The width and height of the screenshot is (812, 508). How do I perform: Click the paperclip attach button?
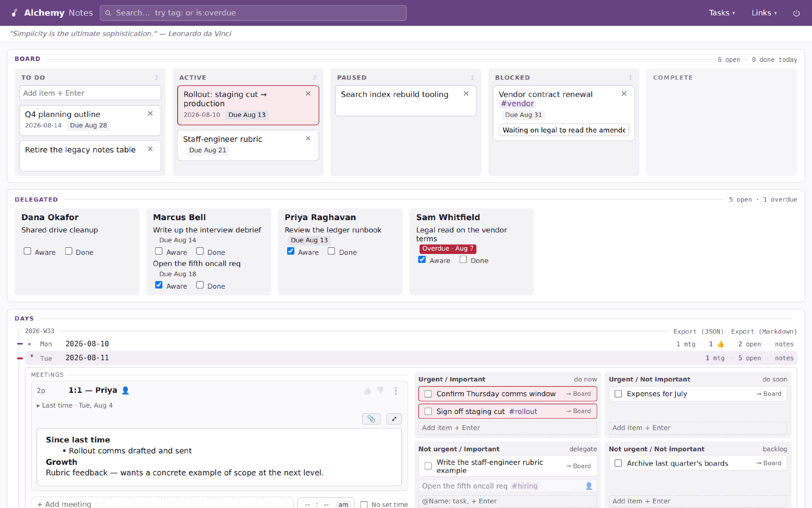(371, 419)
